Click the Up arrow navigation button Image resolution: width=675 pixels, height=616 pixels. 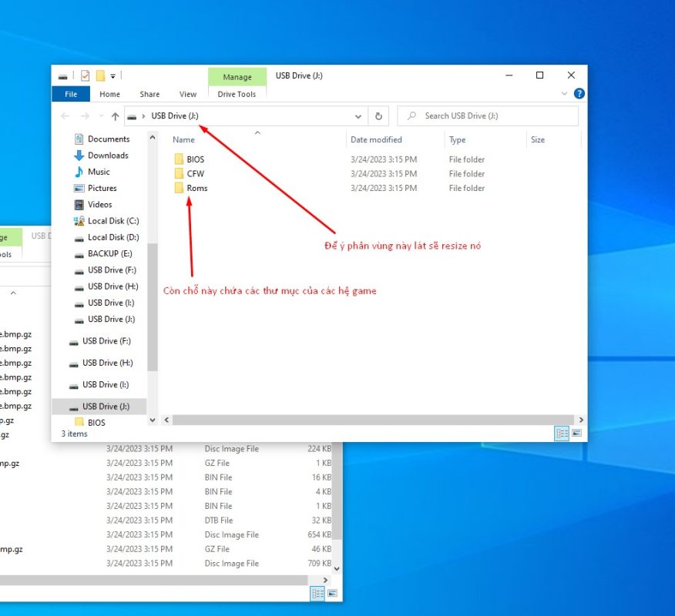click(x=115, y=116)
